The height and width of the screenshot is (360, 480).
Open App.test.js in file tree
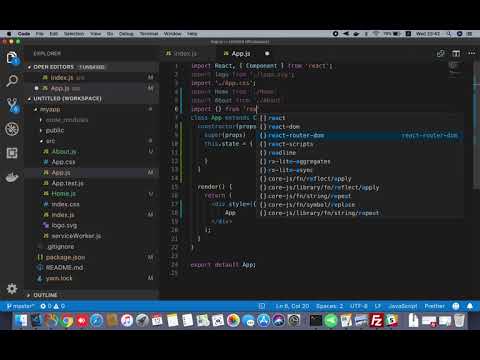[67, 183]
